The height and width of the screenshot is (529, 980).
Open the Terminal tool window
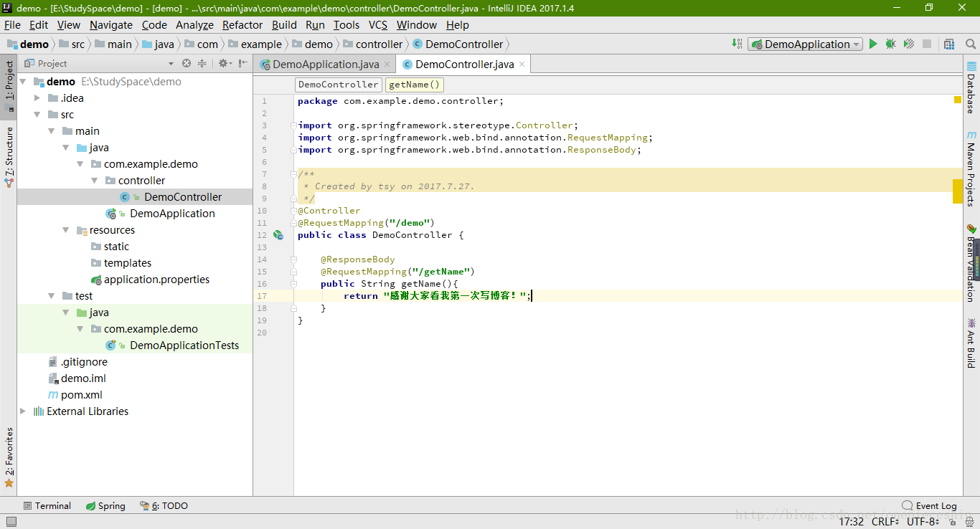click(x=47, y=505)
